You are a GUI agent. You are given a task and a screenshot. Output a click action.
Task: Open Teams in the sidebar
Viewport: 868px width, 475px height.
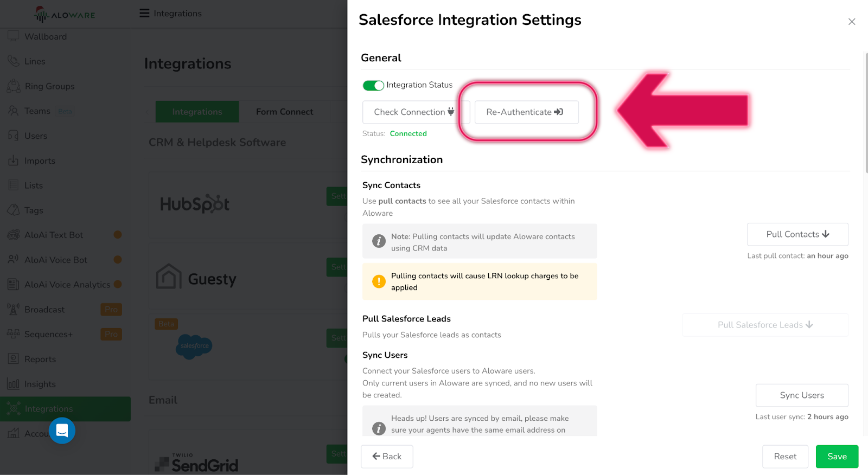tap(37, 111)
